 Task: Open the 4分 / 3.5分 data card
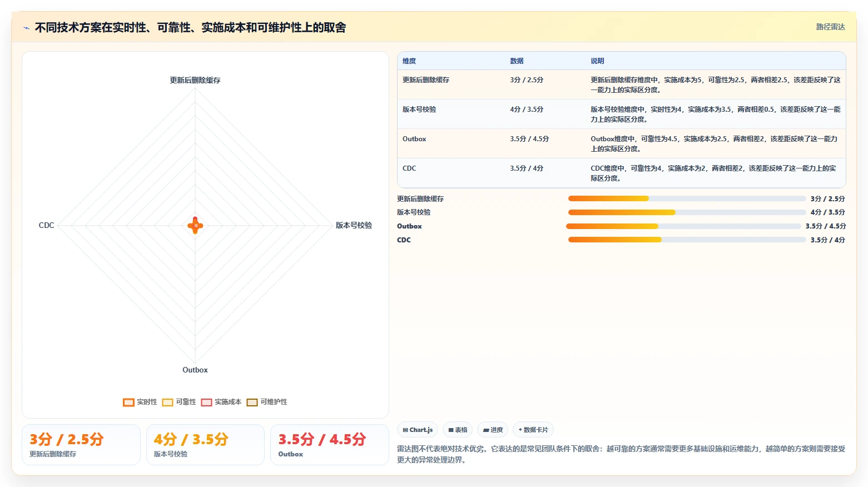205,445
